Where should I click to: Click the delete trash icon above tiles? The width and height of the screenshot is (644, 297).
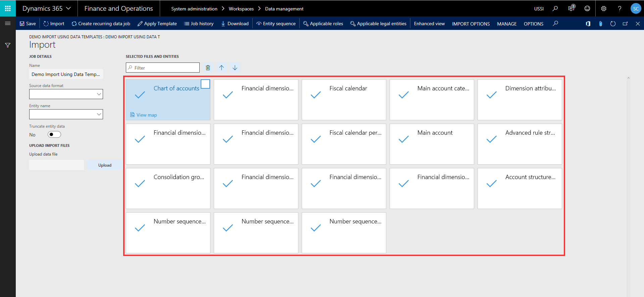(x=208, y=68)
